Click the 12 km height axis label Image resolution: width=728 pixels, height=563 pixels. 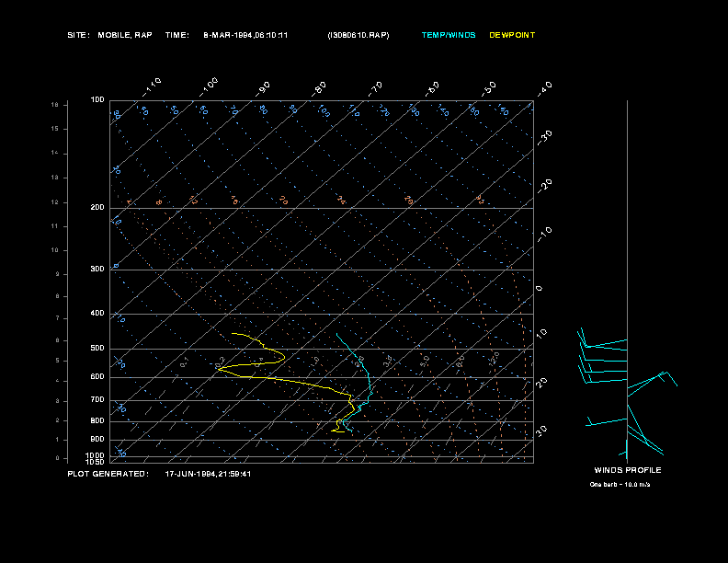pos(55,202)
